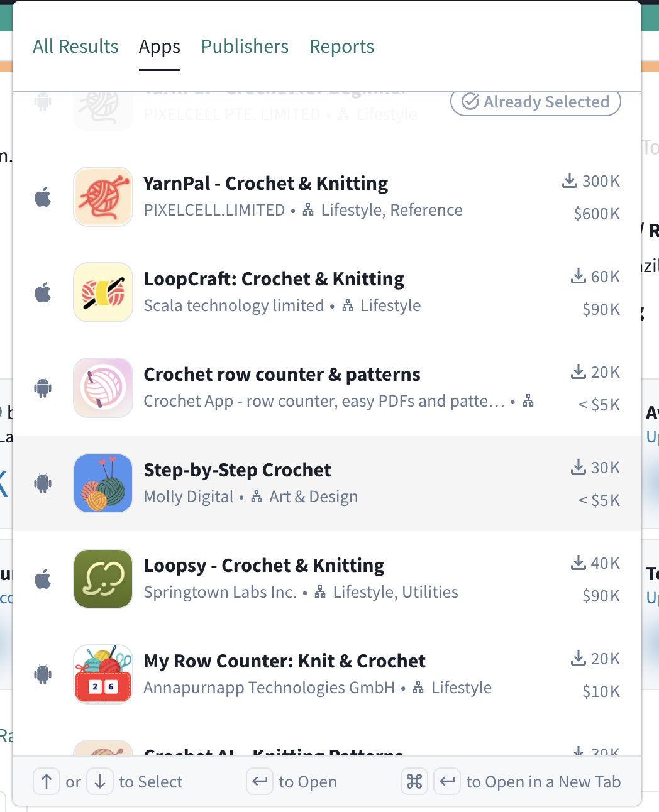Image resolution: width=659 pixels, height=812 pixels.
Task: Click the download icon showing 300K for YarnPal
Action: [570, 180]
